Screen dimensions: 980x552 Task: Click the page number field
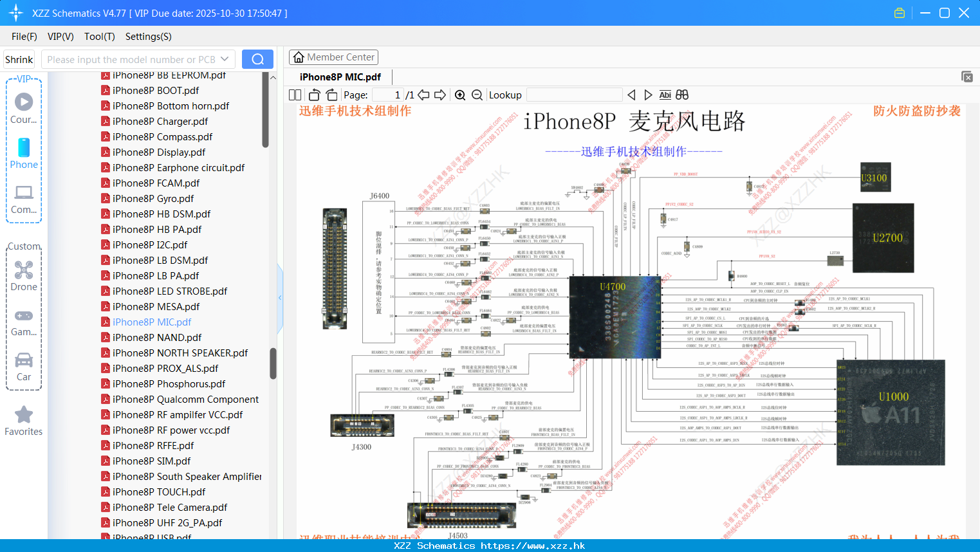pyautogui.click(x=388, y=95)
